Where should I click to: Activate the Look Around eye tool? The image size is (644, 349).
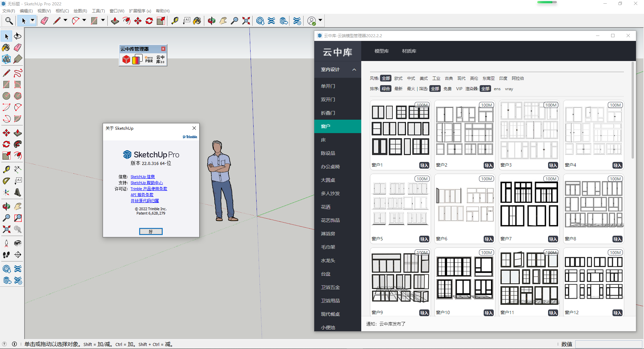18,243
